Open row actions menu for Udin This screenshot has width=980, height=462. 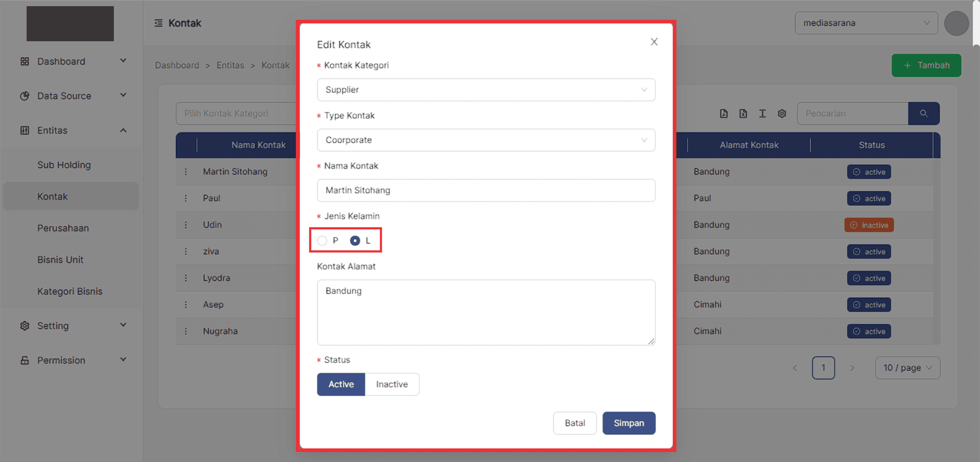tap(186, 225)
